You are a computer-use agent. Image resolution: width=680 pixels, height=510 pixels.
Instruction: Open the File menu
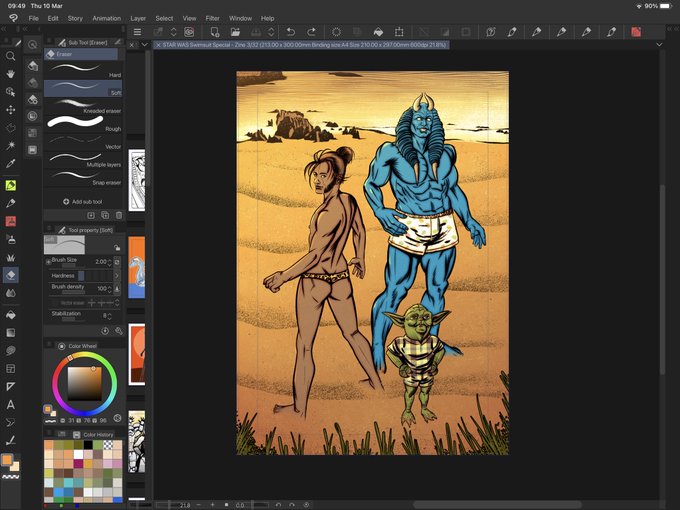coord(33,18)
